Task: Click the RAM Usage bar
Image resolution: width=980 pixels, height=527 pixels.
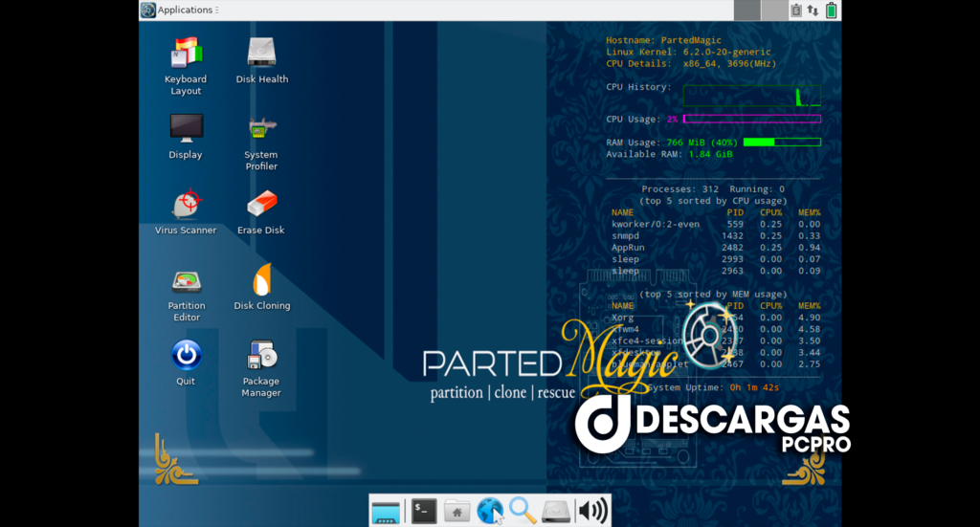Action: tap(782, 143)
